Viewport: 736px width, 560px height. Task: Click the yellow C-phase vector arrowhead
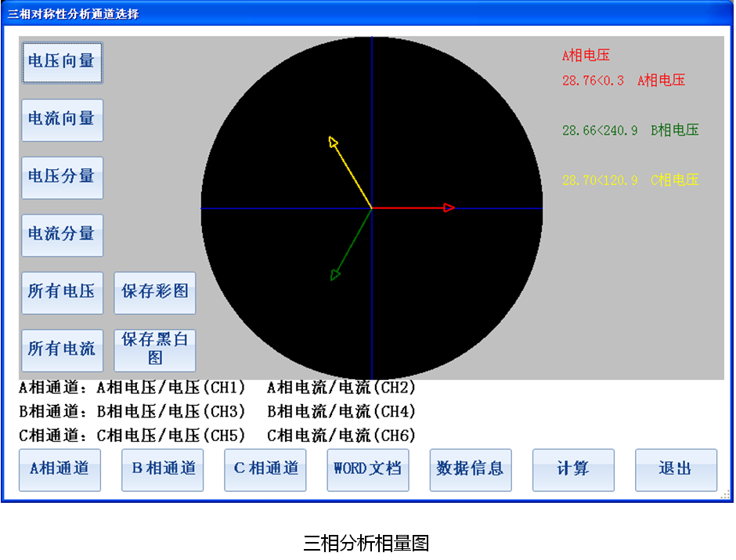point(333,141)
